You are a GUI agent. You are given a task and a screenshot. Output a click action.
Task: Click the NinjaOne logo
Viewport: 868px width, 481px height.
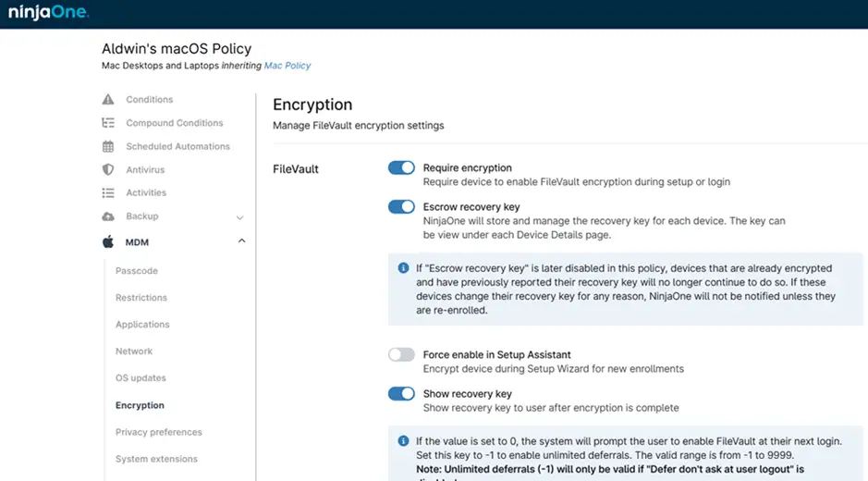(x=48, y=12)
